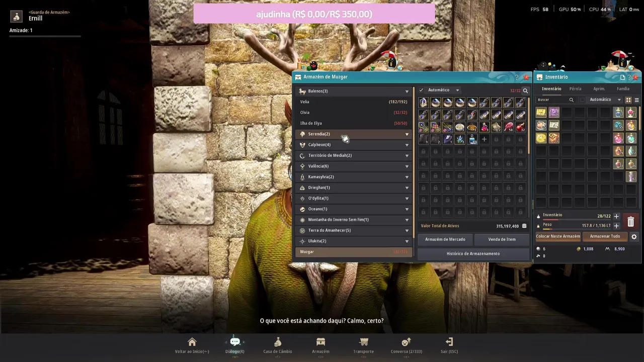The image size is (644, 362).
Task: Expand the O'dyllita(1) region
Action: point(354,198)
